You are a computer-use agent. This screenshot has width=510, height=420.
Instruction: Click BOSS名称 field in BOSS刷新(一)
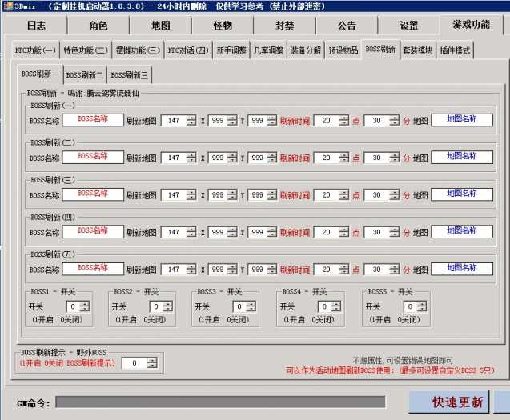93,120
